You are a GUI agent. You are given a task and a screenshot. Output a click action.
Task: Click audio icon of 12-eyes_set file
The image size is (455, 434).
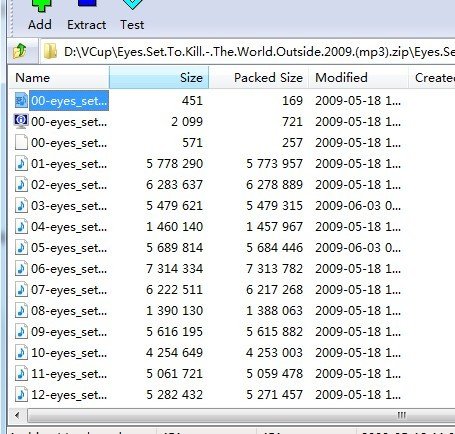tap(21, 395)
